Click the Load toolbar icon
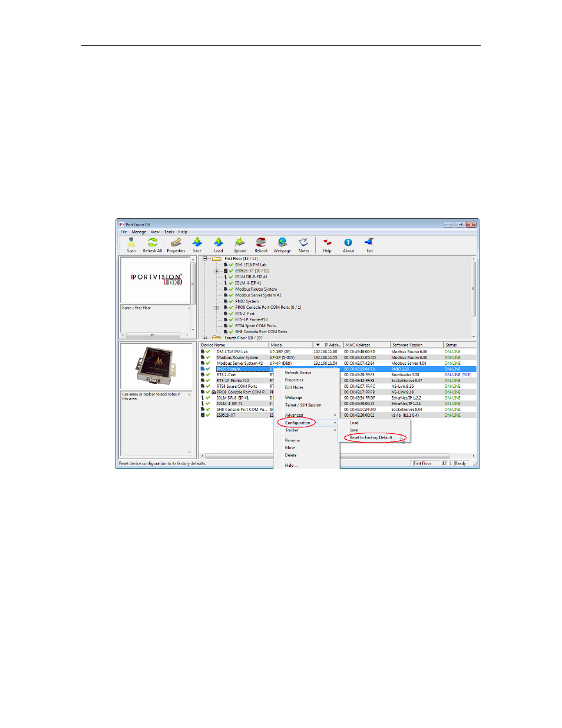This screenshot has width=562, height=728. click(218, 242)
